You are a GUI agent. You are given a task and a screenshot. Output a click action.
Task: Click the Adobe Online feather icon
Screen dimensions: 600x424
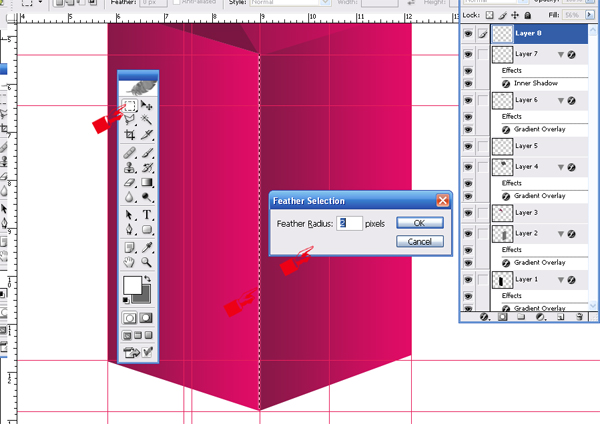click(138, 88)
